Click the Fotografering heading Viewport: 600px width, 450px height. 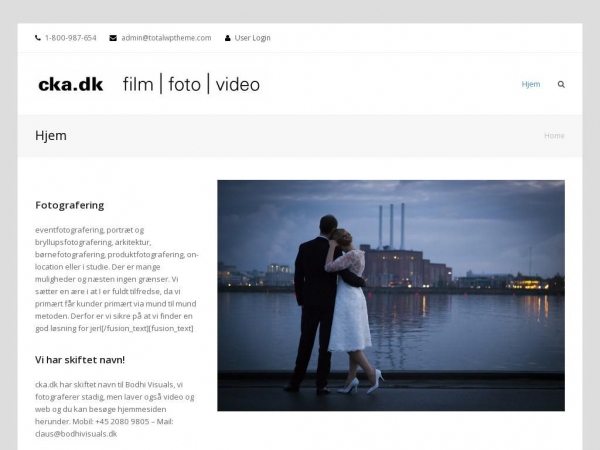click(70, 205)
